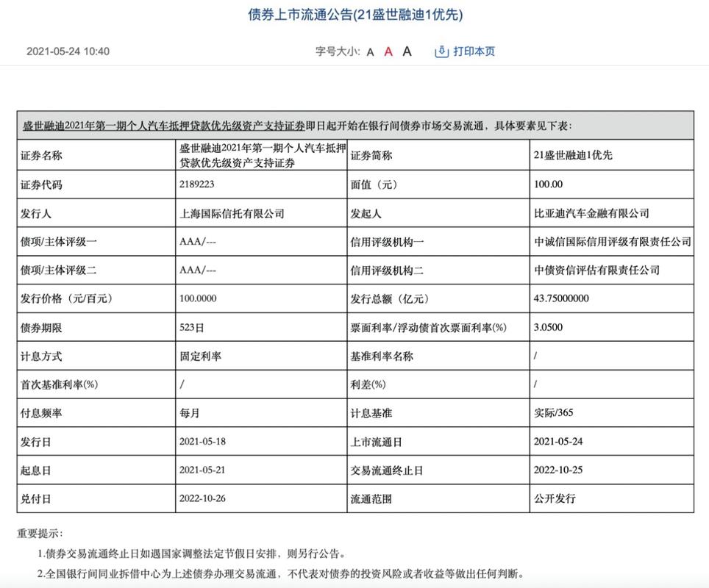Click the security code value 2189223

[x=196, y=184]
